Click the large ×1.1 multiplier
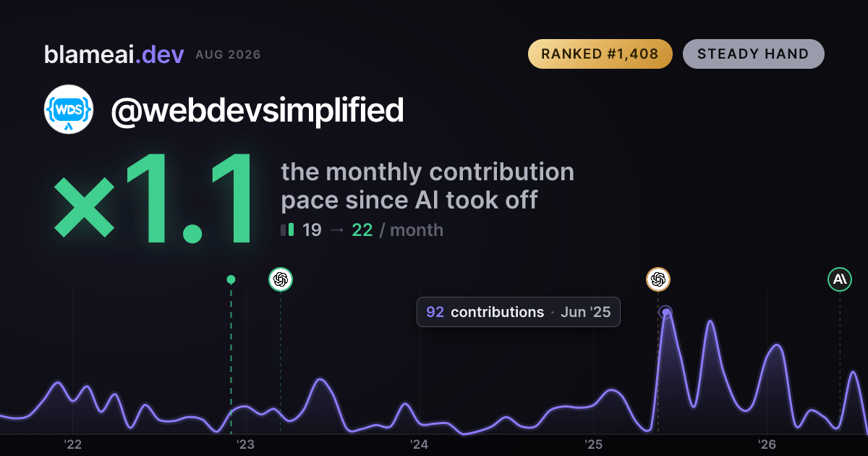 (x=154, y=200)
